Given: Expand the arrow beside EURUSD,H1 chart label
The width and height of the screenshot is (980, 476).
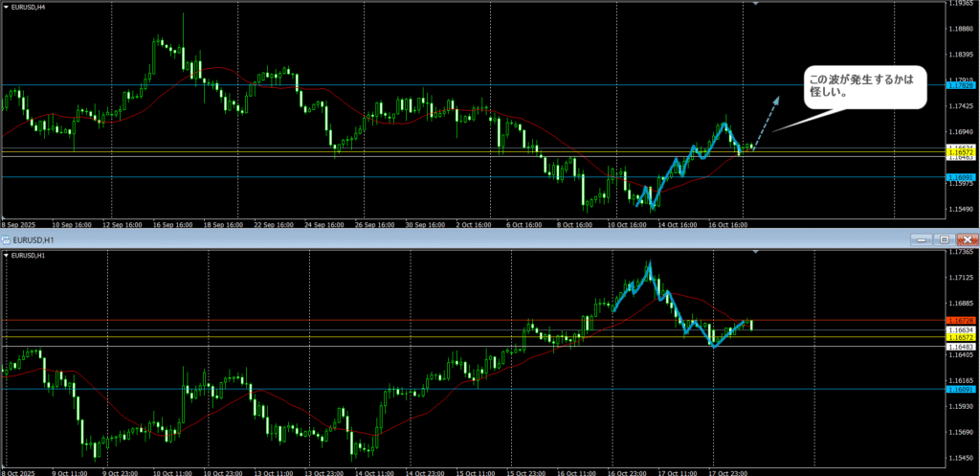Looking at the screenshot, I should click(6, 256).
